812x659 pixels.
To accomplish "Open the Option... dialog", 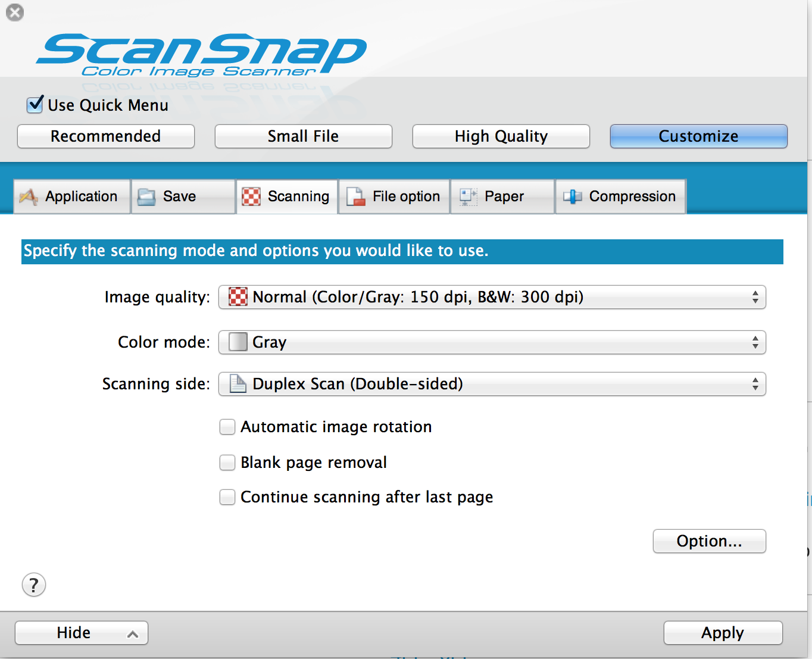I will click(710, 541).
